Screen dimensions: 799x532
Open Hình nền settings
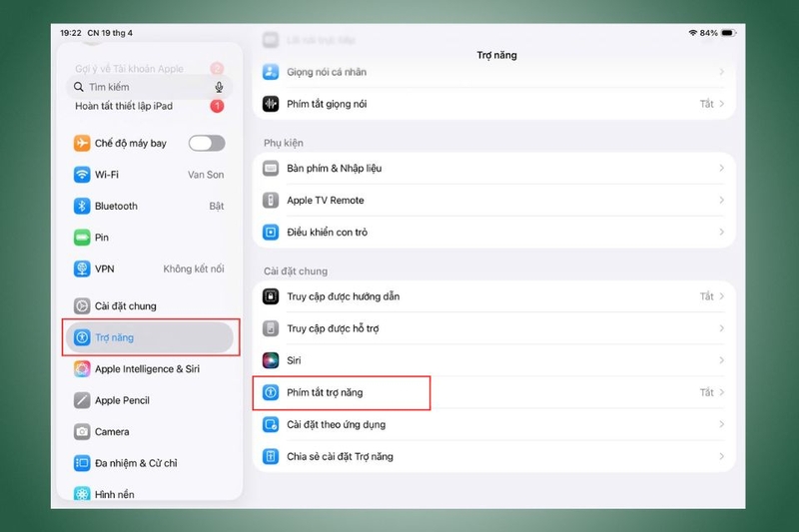click(x=149, y=493)
